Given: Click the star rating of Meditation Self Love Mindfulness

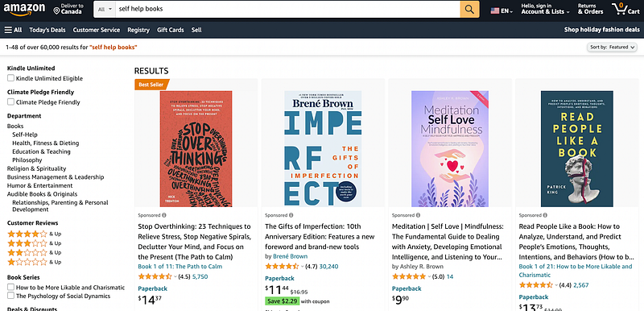Looking at the screenshot, I should [409, 276].
